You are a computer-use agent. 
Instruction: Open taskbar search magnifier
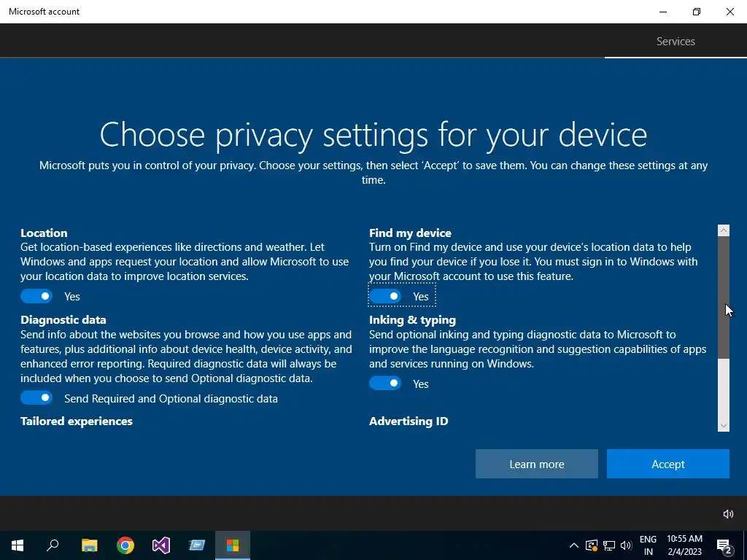[53, 545]
